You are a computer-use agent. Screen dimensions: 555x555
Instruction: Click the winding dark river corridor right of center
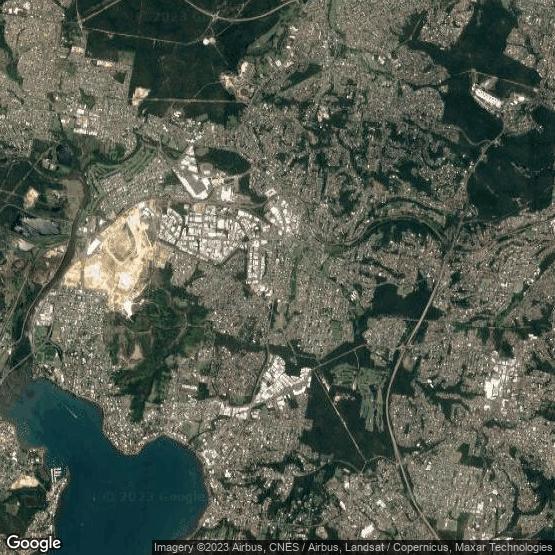382,228
